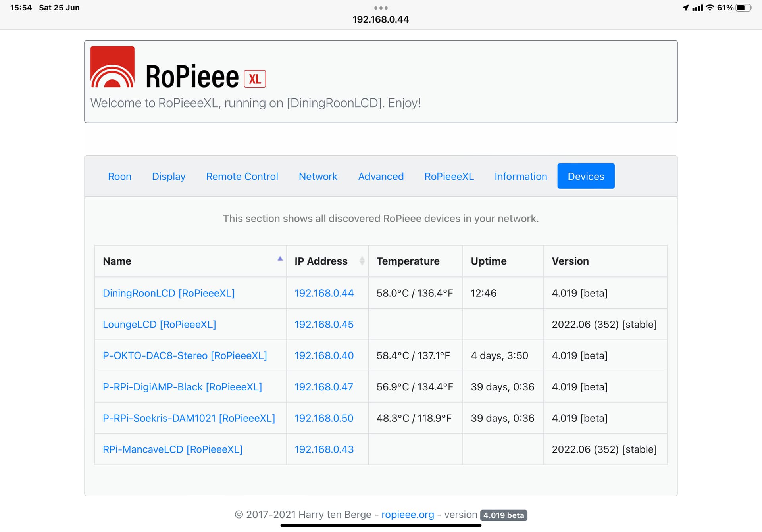This screenshot has height=532, width=762.
Task: Select the Advanced tab
Action: click(x=381, y=176)
